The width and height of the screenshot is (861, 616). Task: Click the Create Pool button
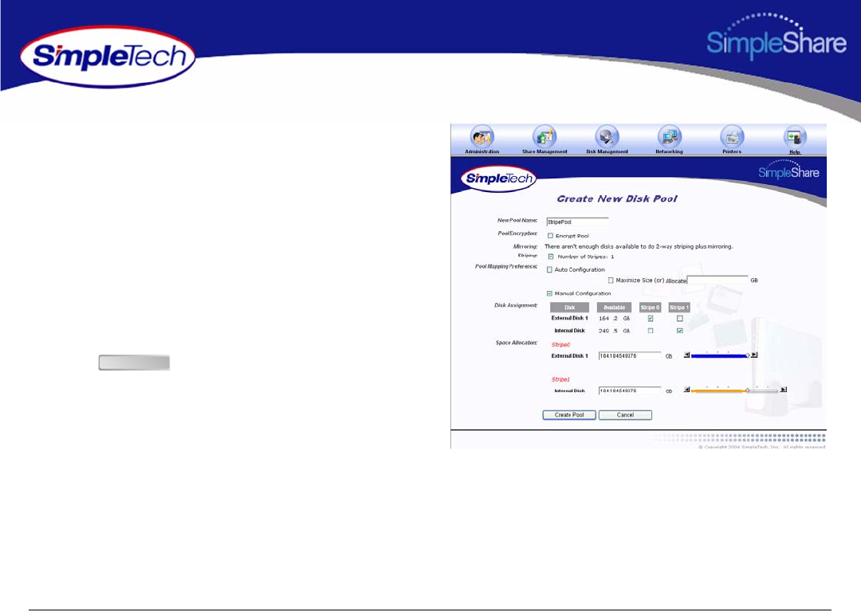point(569,415)
